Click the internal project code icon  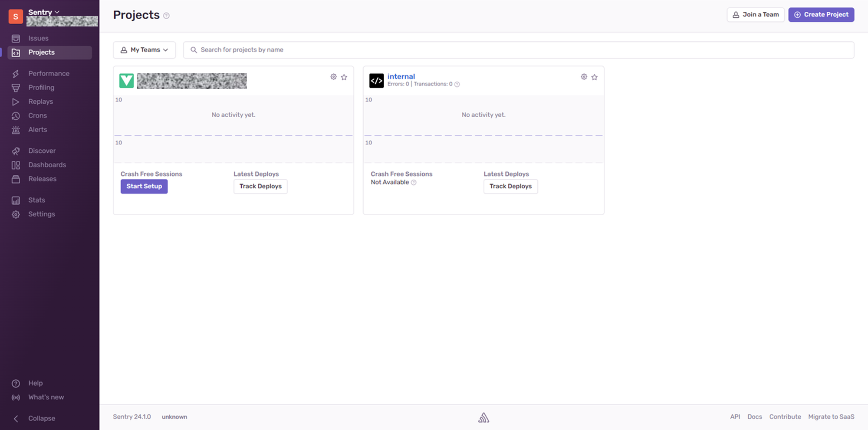376,81
